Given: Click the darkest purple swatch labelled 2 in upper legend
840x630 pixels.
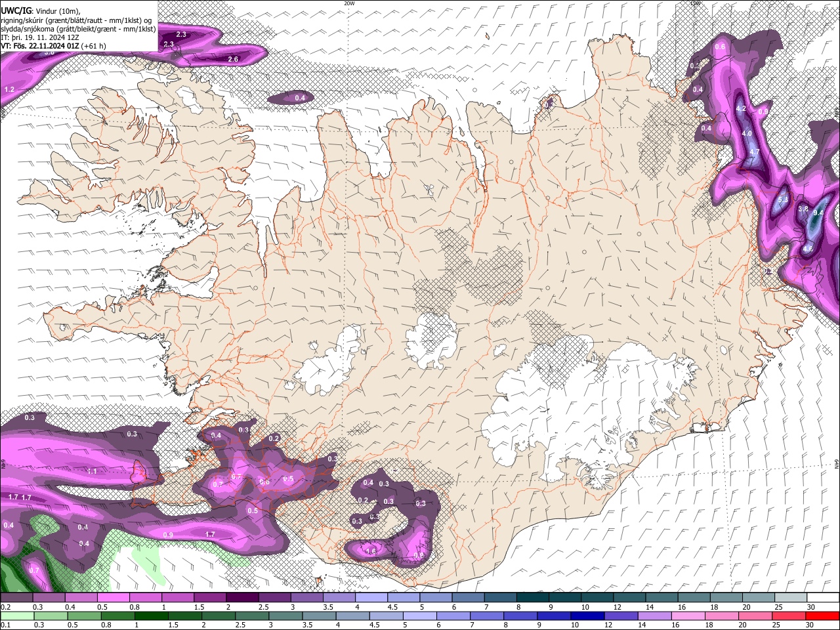Looking at the screenshot, I should tap(242, 598).
